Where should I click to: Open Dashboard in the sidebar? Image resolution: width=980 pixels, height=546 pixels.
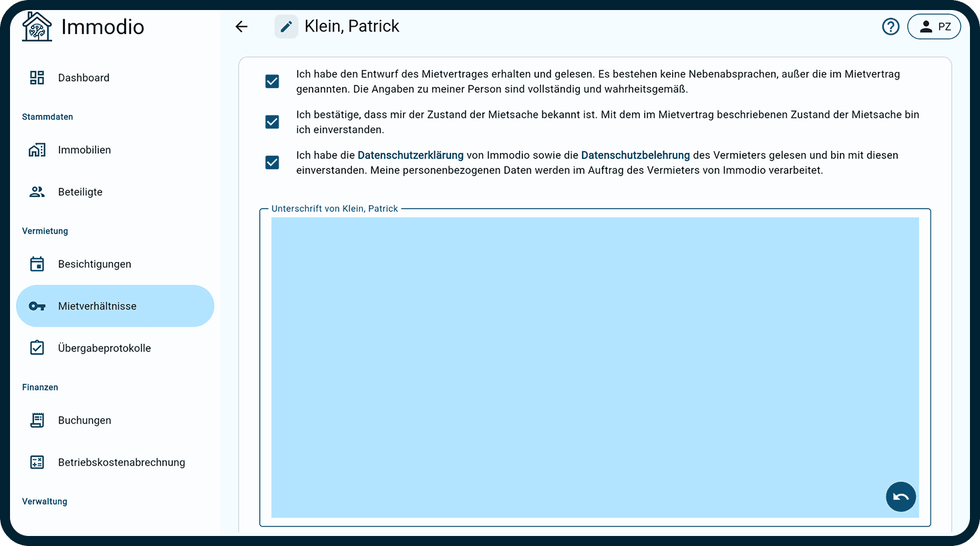click(x=115, y=78)
